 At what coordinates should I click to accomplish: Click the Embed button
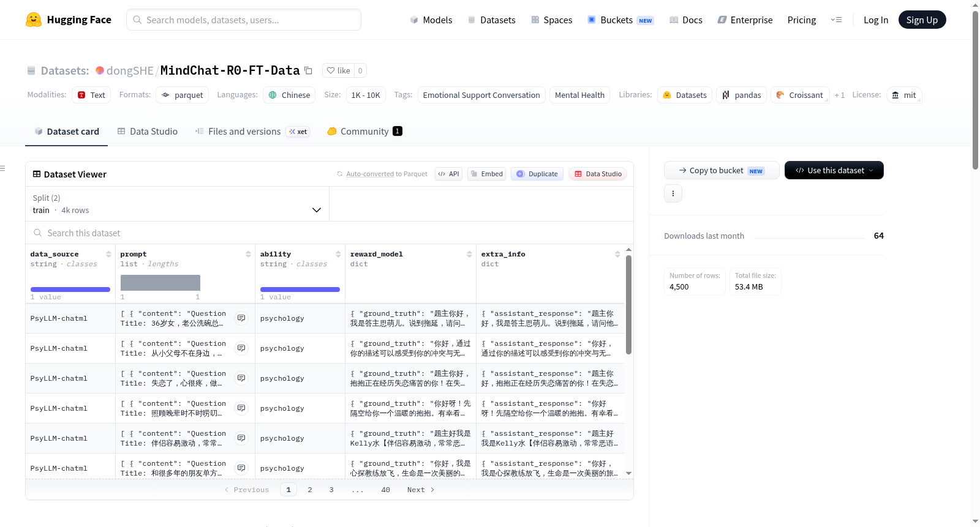(x=487, y=174)
